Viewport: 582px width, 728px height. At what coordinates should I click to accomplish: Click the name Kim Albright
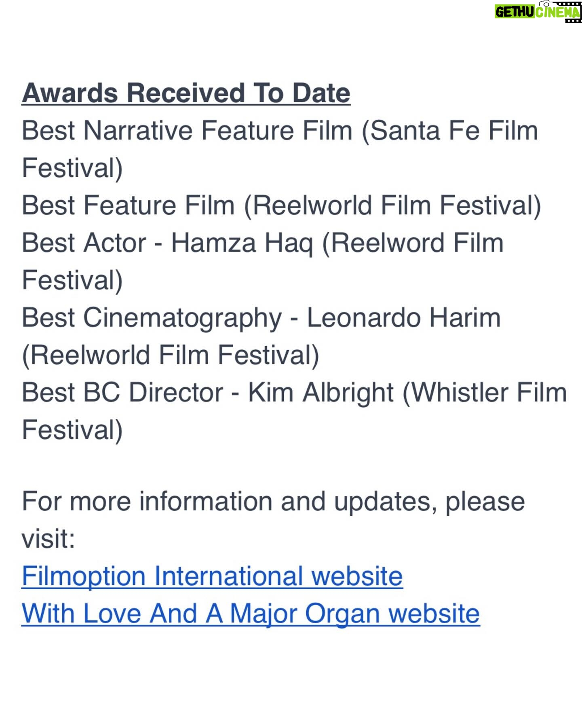[321, 393]
